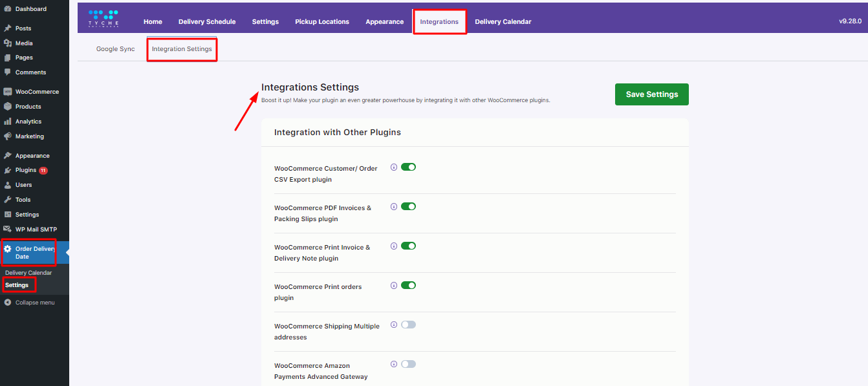Image resolution: width=868 pixels, height=386 pixels.
Task: Open the Home tab
Action: [x=153, y=21]
